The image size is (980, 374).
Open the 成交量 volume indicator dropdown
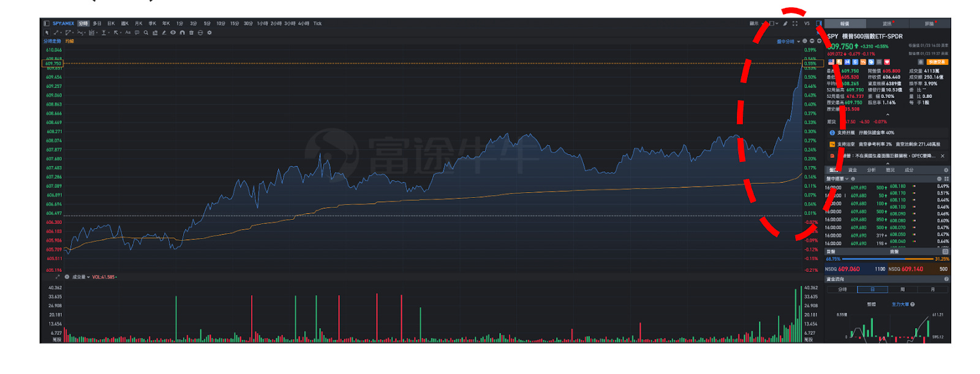coord(81,277)
